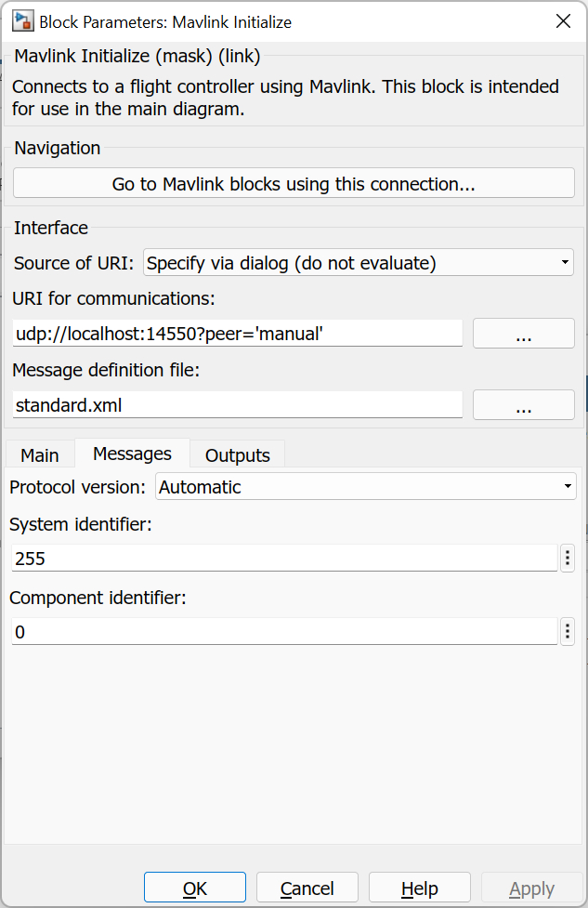
Task: Switch to the Outputs tab
Action: pyautogui.click(x=236, y=454)
